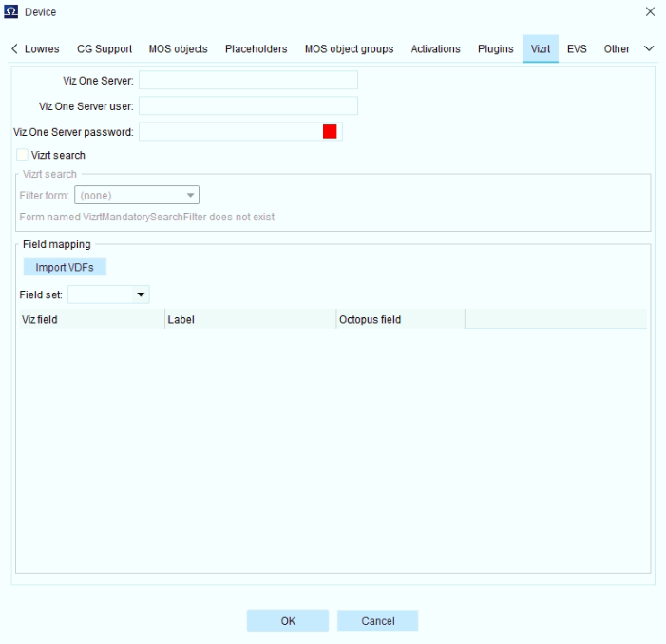Switch to the Lowres tab
Screen dimensions: 666x644
pyautogui.click(x=42, y=48)
